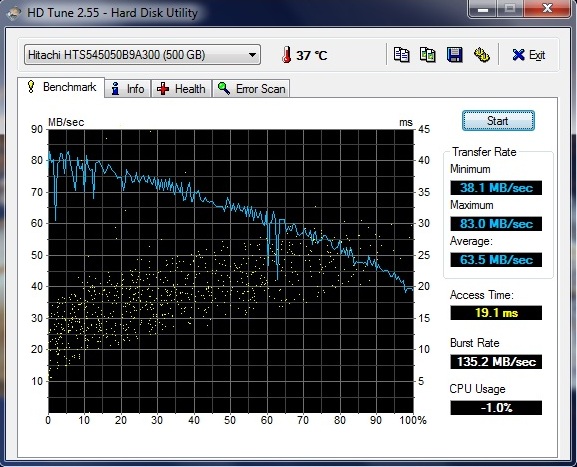Minimize the HD Tune window
Viewport: 577px width, 467px height.
pyautogui.click(x=483, y=9)
